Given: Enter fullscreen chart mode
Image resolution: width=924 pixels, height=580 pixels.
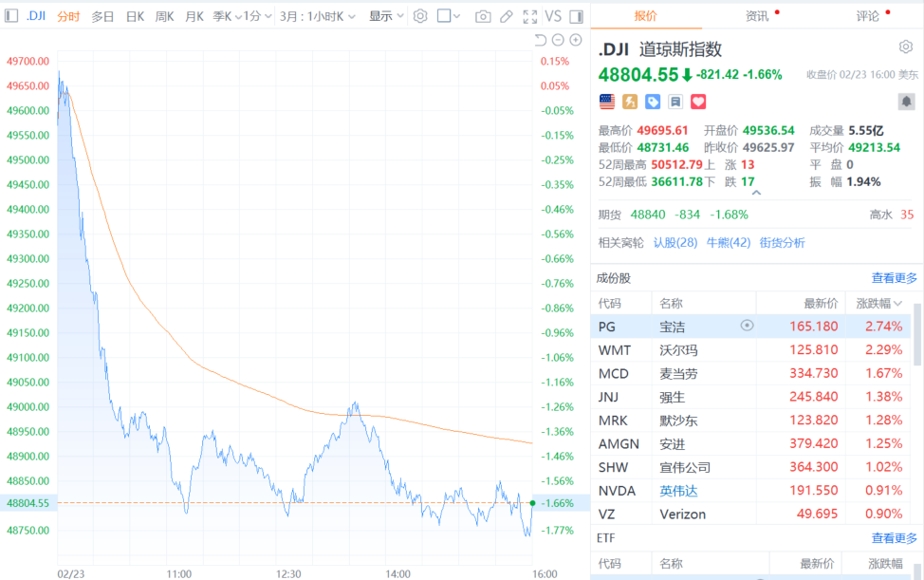Looking at the screenshot, I should [x=530, y=16].
